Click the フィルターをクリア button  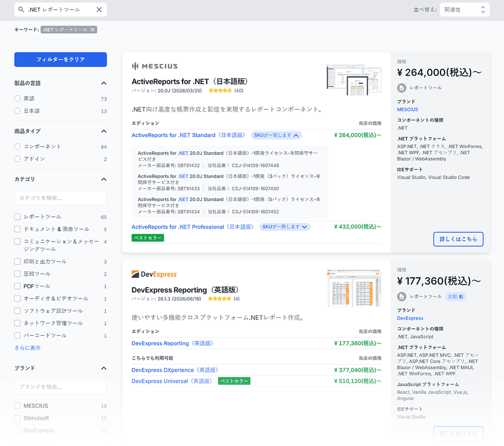[x=61, y=59]
